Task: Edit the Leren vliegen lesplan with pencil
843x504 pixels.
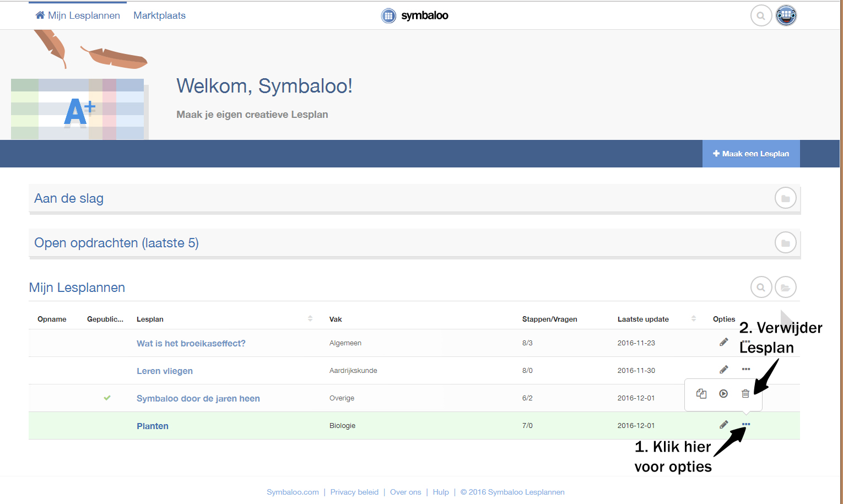Action: point(724,370)
